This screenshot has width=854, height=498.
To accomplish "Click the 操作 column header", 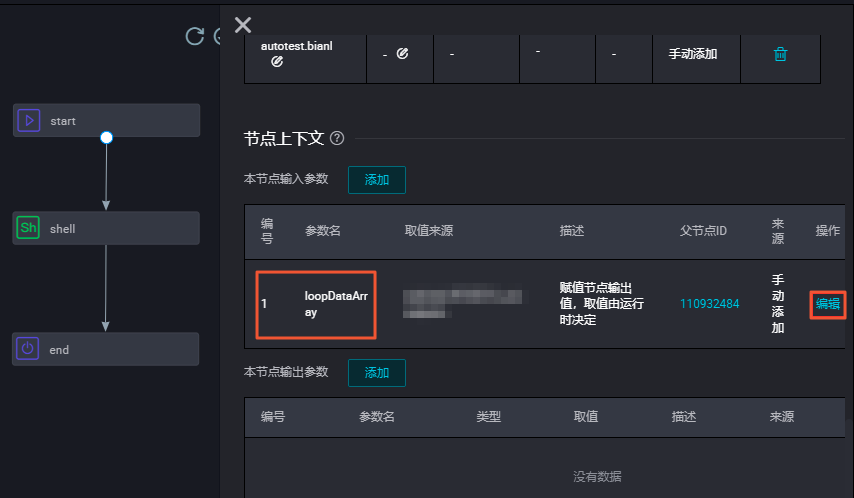I will point(828,230).
